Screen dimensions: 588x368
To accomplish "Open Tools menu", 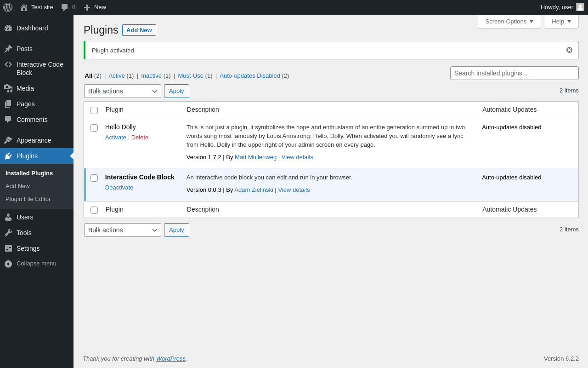I will 37,233.
